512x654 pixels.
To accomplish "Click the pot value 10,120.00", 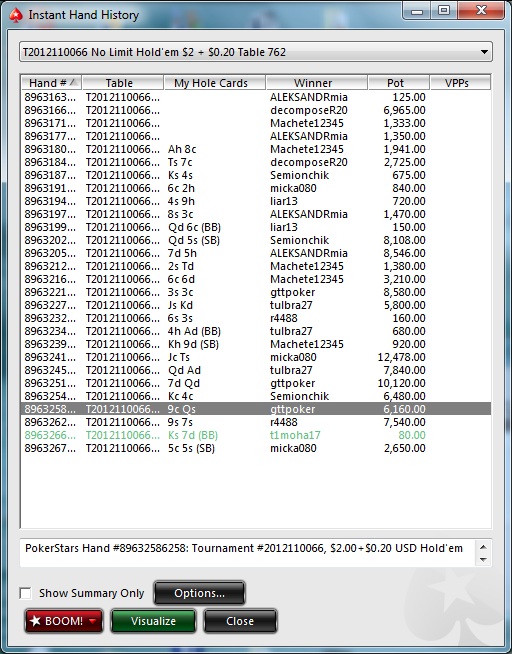I will pyautogui.click(x=402, y=383).
